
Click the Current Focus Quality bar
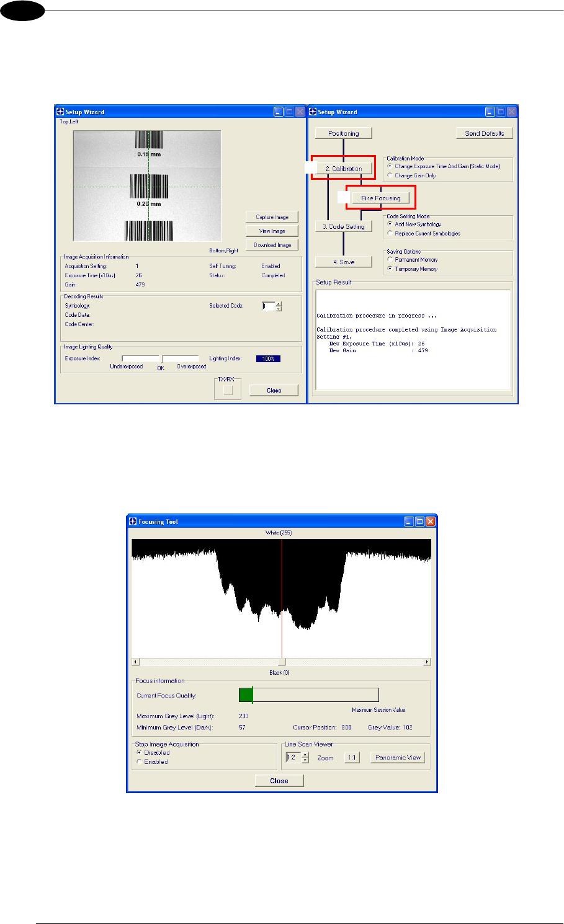click(308, 695)
